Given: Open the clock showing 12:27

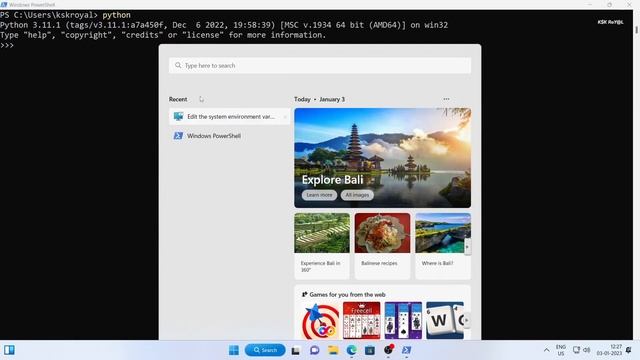Looking at the screenshot, I should point(609,350).
